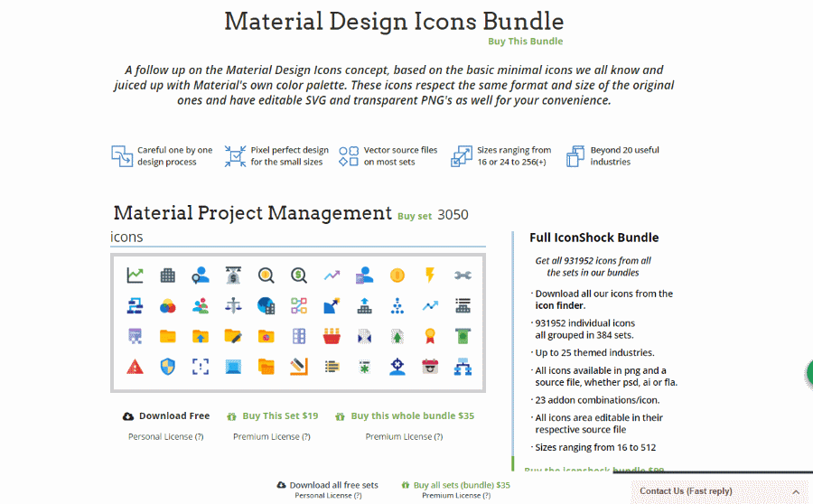Click Download Free button
The height and width of the screenshot is (504, 813).
[x=166, y=415]
